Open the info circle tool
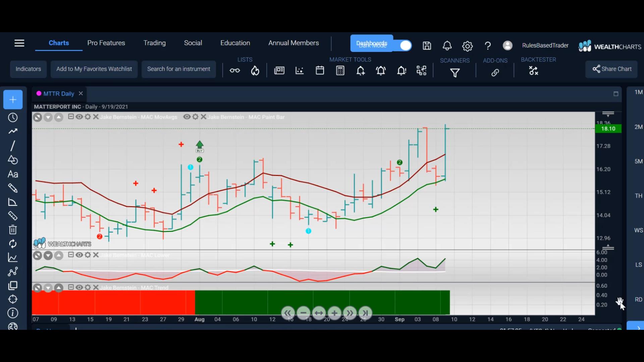 click(x=13, y=313)
